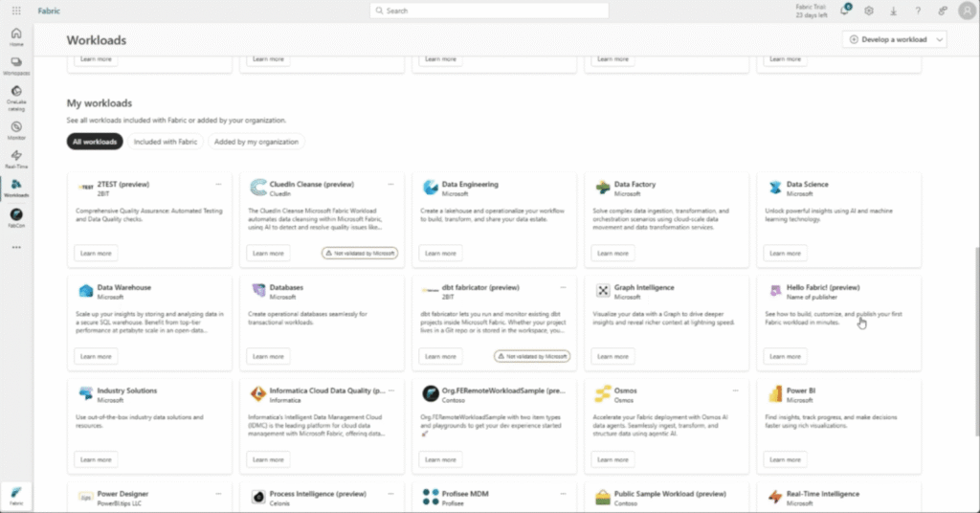Select the All workloads filter pill

point(96,142)
